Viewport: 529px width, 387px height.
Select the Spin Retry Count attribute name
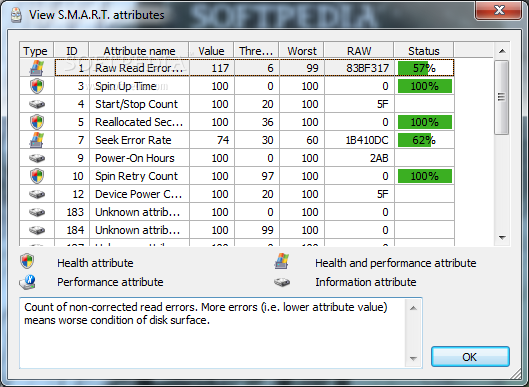136,176
